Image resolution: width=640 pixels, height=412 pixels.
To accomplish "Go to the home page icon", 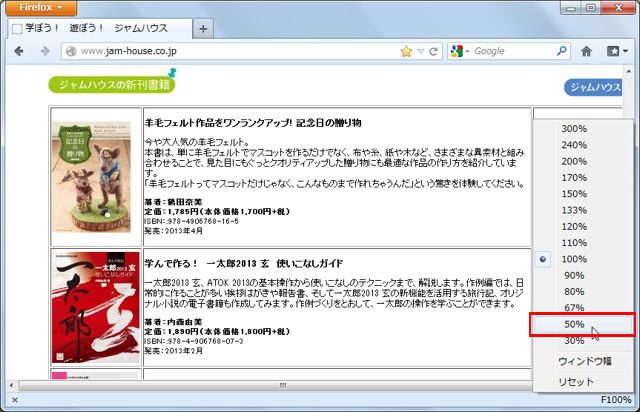I will pos(586,51).
